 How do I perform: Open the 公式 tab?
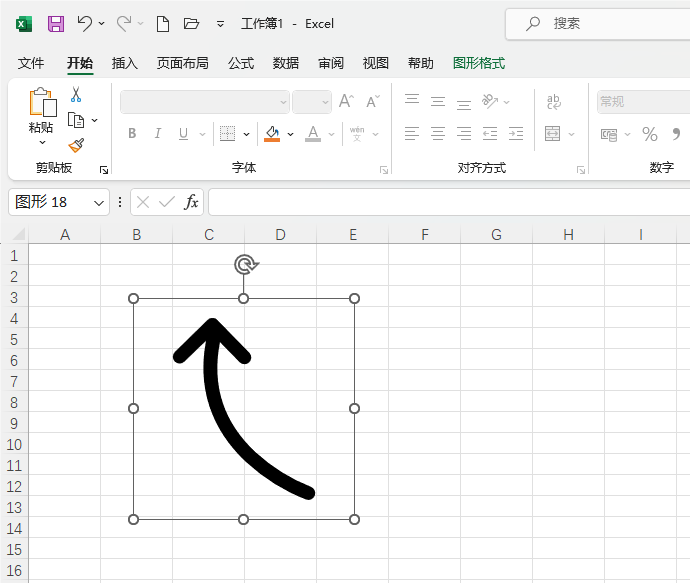point(241,63)
